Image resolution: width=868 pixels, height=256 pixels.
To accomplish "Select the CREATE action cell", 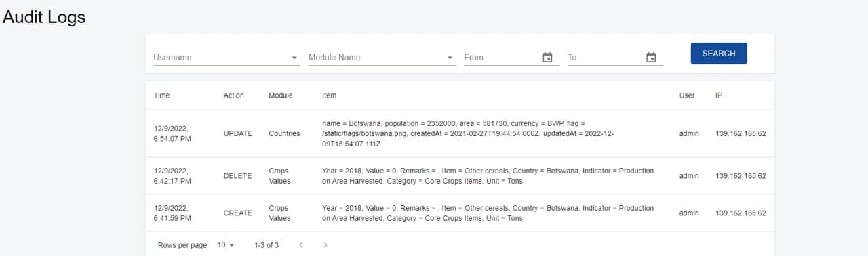I will click(238, 213).
